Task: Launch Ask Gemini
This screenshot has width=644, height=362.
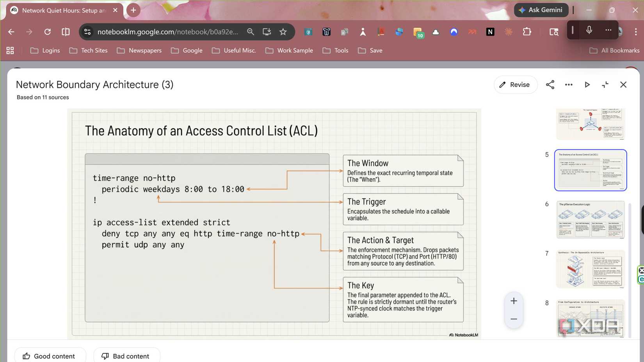Action: pyautogui.click(x=541, y=10)
